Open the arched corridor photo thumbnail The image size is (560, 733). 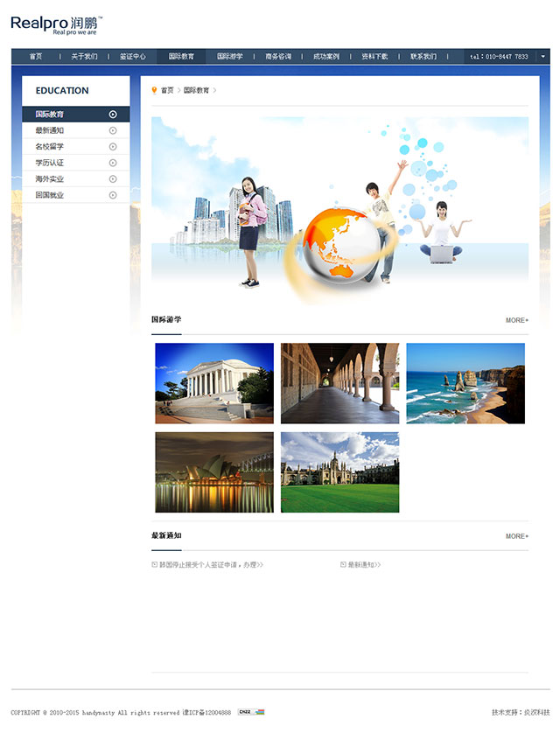(x=339, y=383)
